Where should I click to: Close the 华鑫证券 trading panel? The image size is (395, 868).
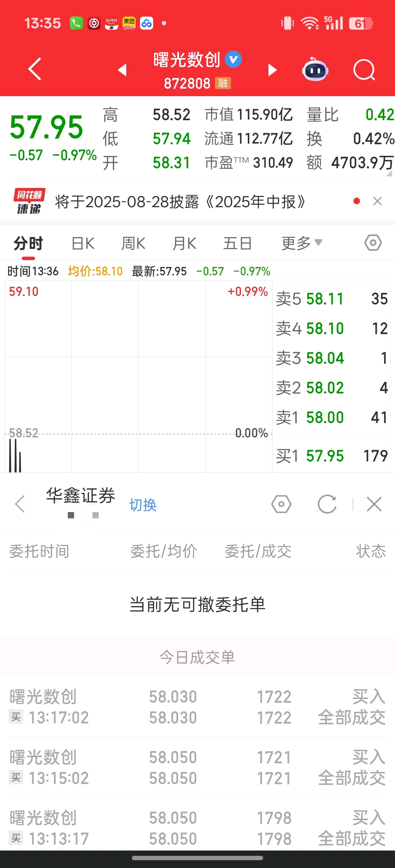(374, 504)
